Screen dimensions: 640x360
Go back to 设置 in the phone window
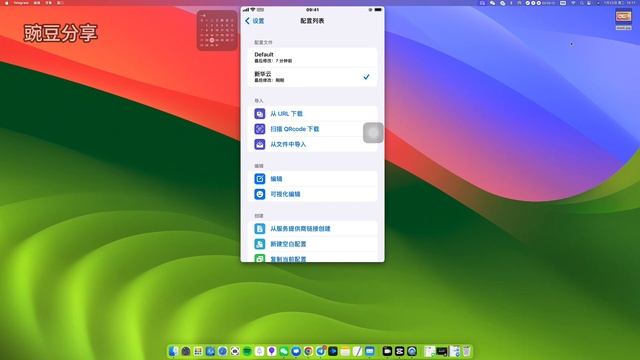coord(255,21)
